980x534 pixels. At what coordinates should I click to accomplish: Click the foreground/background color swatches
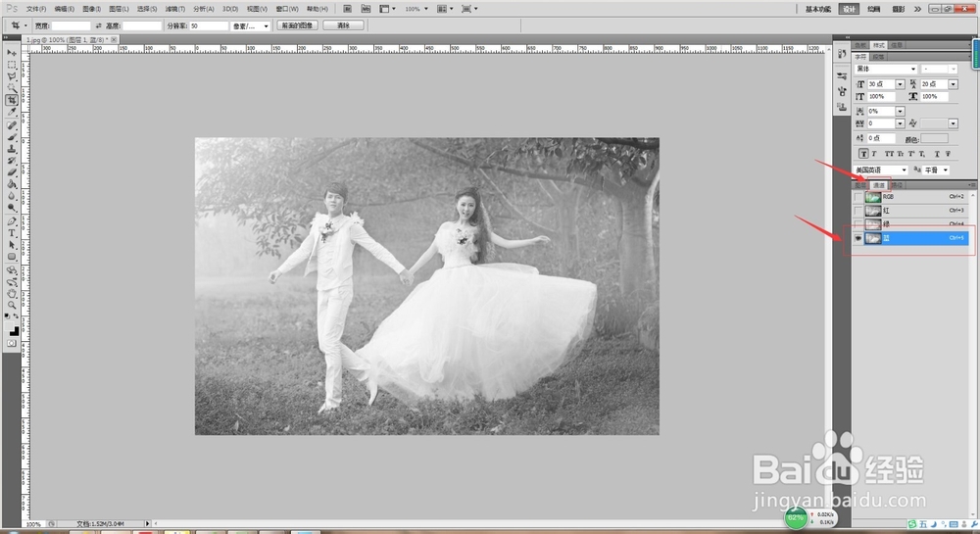[x=12, y=328]
